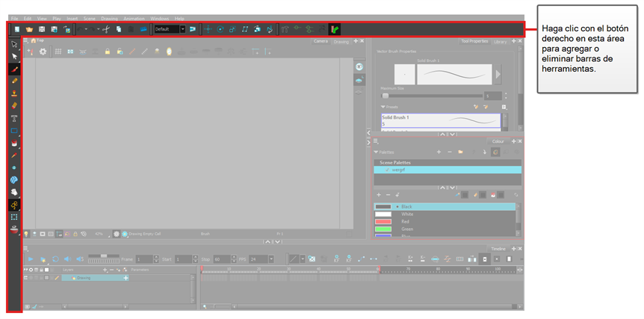Open the Undo history dropdown arrow
644x319 pixels.
pyautogui.click(x=86, y=30)
